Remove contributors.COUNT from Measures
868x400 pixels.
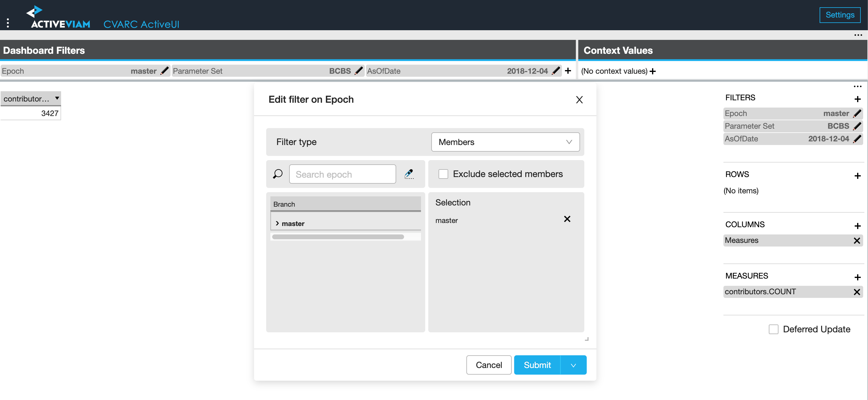857,292
